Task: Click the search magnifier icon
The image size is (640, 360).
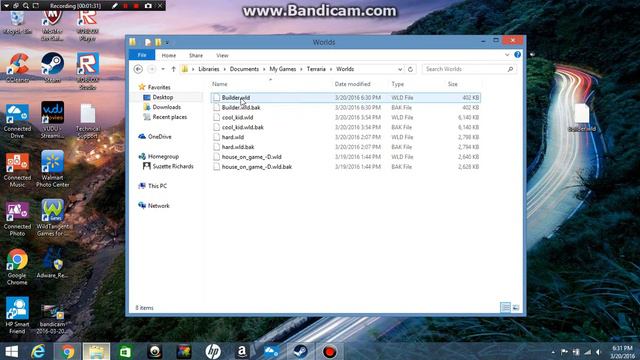Action: [x=510, y=69]
